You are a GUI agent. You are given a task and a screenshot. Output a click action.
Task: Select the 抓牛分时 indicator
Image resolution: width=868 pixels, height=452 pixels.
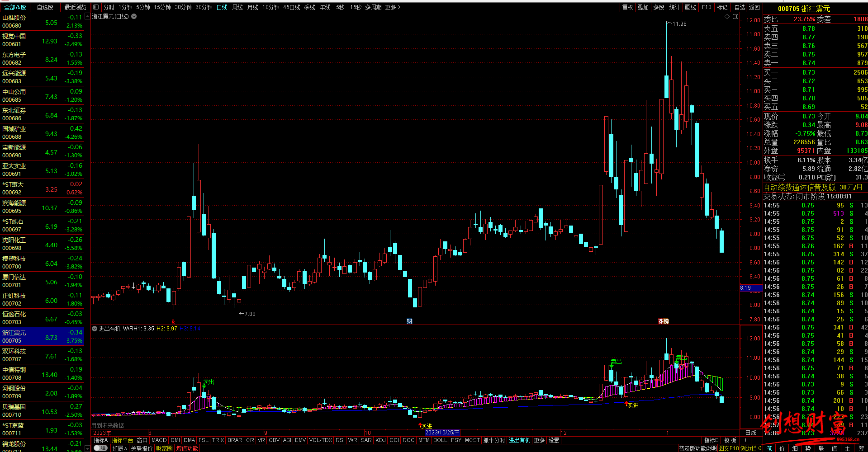tap(494, 440)
